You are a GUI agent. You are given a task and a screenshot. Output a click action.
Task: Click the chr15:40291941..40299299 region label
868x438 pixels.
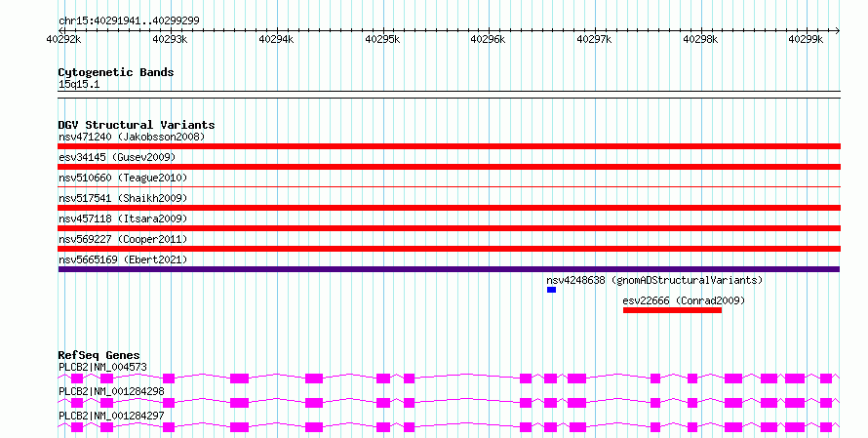[x=129, y=21]
